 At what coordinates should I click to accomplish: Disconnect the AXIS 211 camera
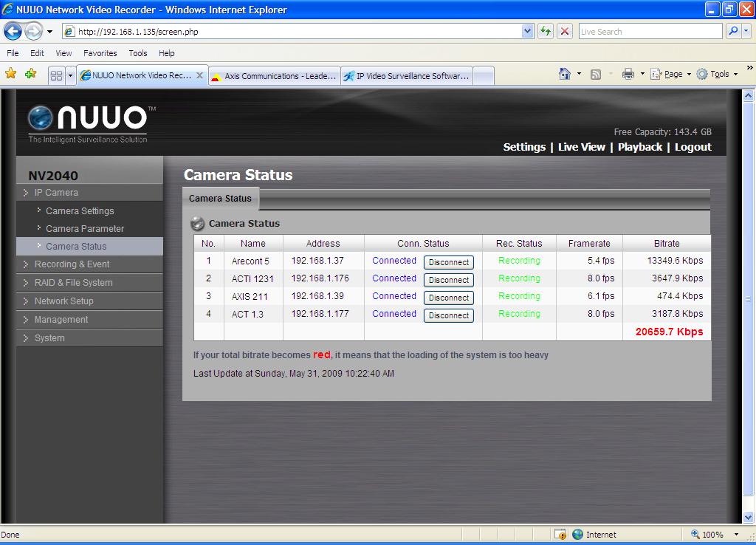(448, 298)
